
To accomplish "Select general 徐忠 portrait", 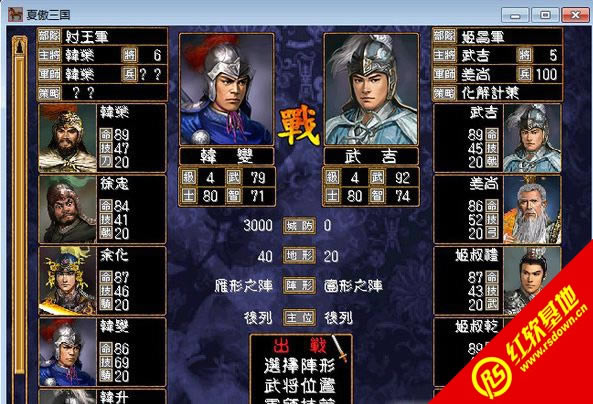I will [68, 209].
